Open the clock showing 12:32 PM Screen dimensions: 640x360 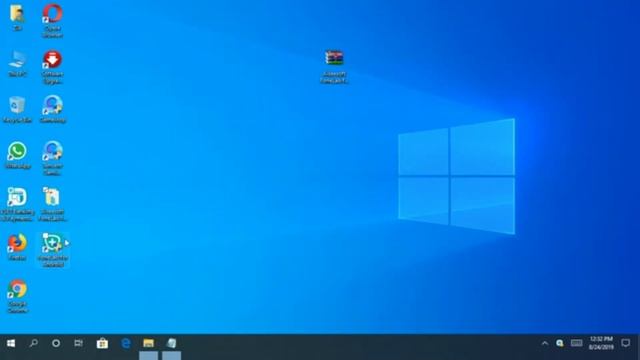point(601,343)
